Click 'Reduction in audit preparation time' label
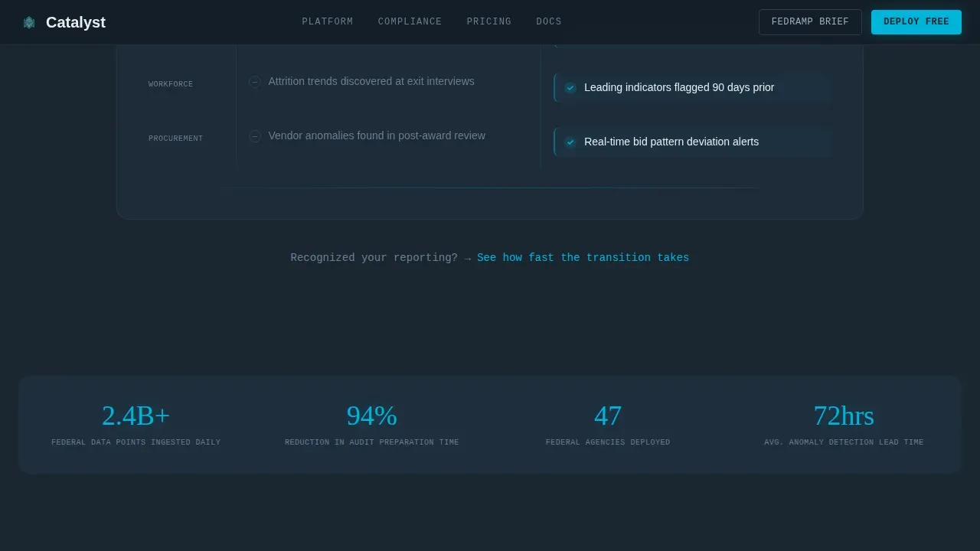The height and width of the screenshot is (551, 980). pyautogui.click(x=372, y=442)
